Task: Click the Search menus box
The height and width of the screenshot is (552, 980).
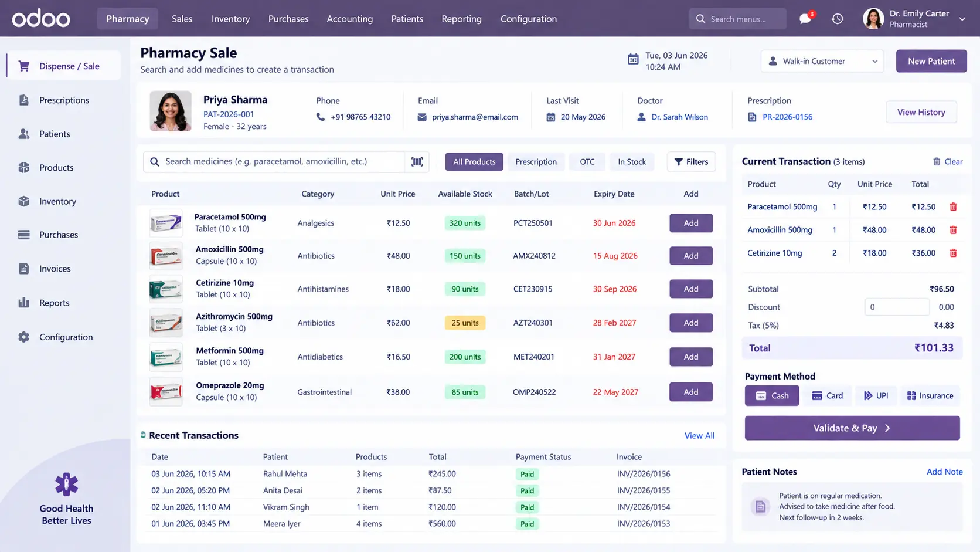Action: pyautogui.click(x=737, y=19)
